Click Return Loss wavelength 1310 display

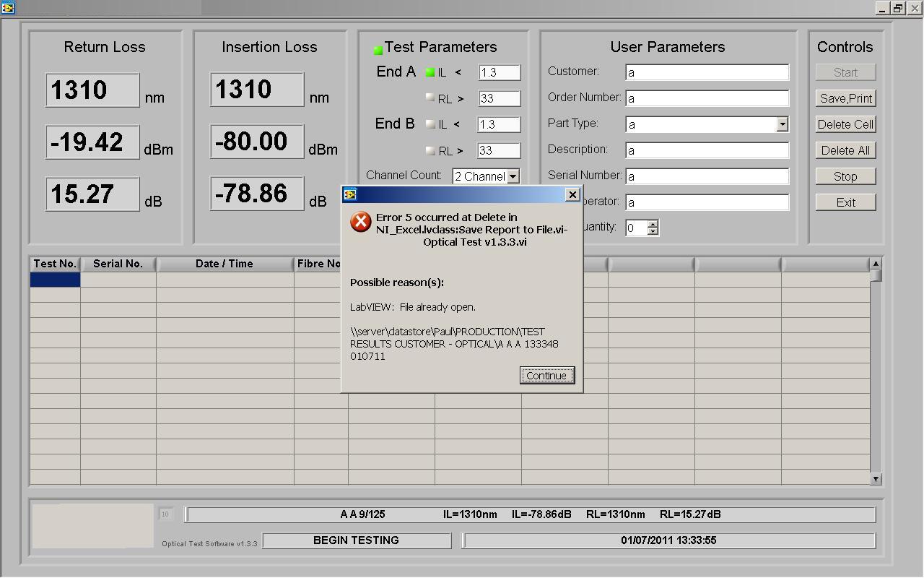tap(92, 90)
